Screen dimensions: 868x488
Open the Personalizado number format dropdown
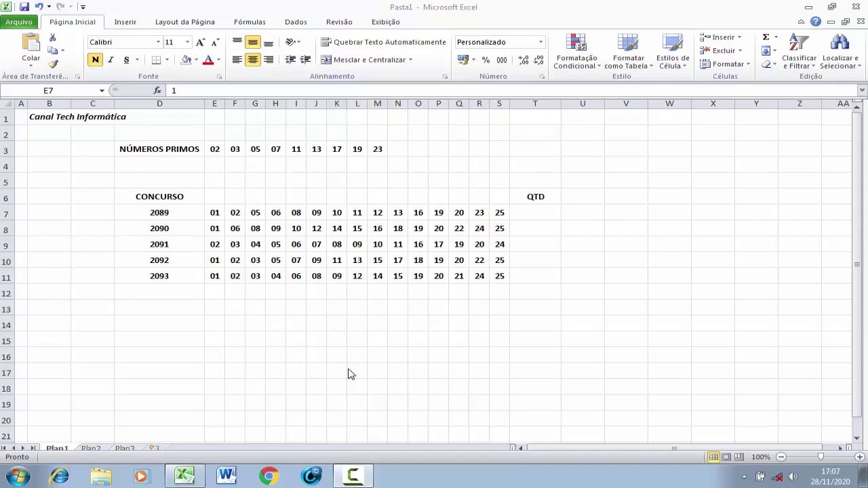tap(540, 42)
